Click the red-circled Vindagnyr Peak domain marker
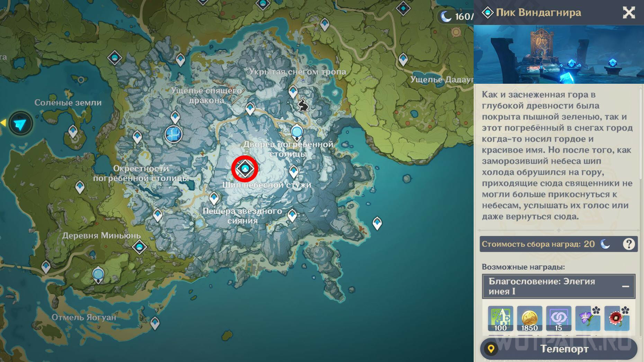Screen dimensions: 644x362 (245, 169)
